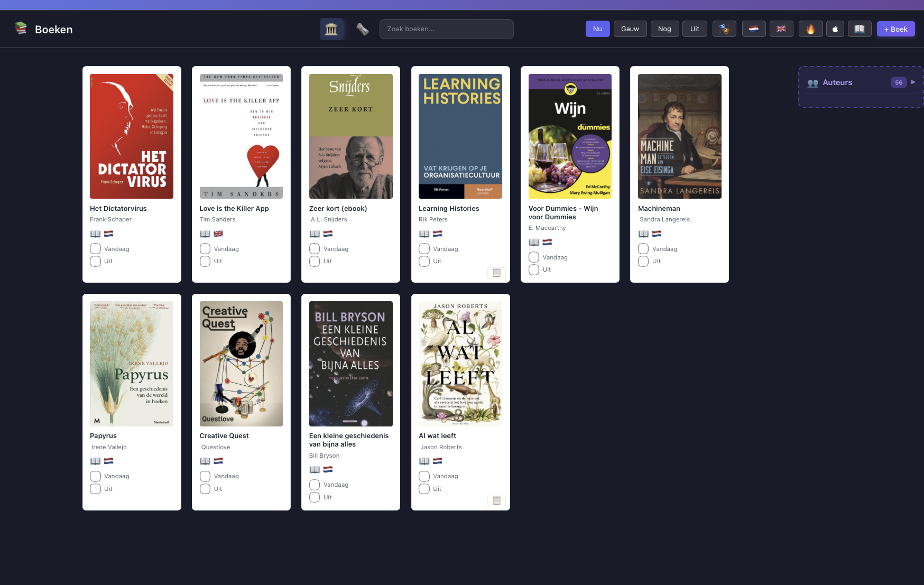Filter by the theater masks icon

(x=724, y=29)
